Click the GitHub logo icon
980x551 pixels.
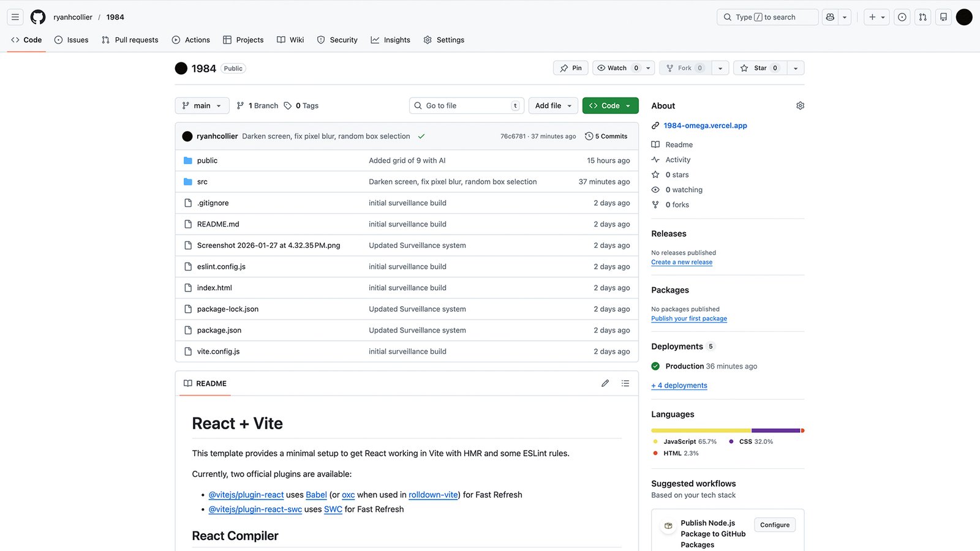pyautogui.click(x=38, y=17)
